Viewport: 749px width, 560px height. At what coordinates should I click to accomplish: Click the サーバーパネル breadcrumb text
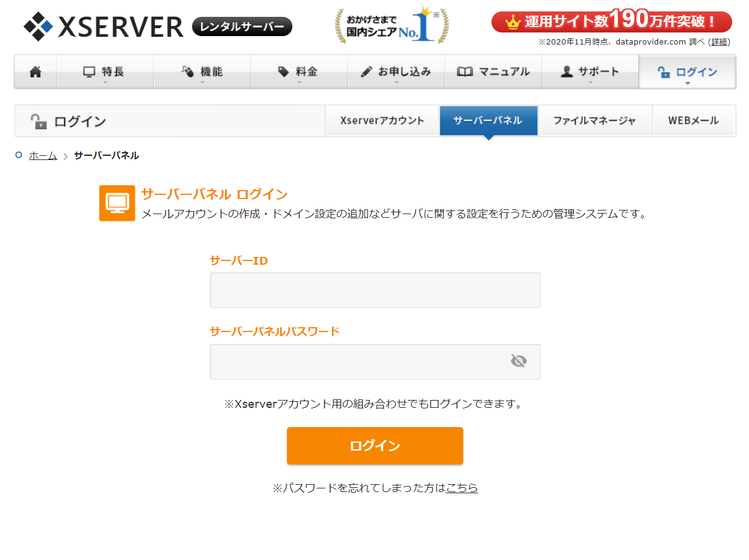(x=106, y=156)
